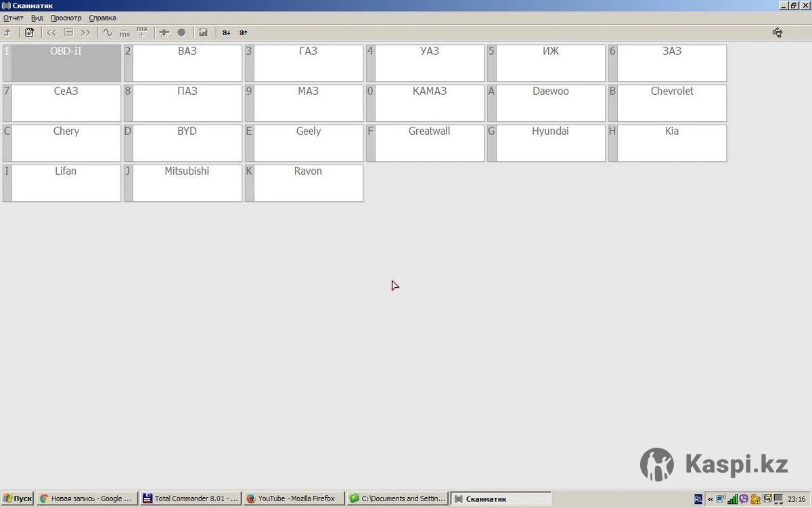
Task: Open the notepad edit toolbar icon
Action: pyautogui.click(x=29, y=33)
